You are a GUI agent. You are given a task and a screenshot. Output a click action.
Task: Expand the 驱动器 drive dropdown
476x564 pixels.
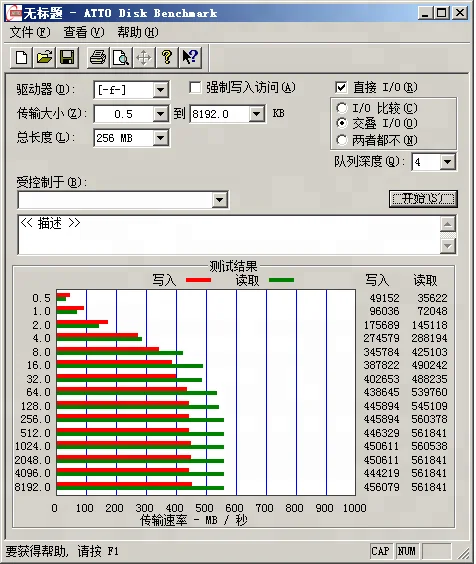click(x=161, y=90)
